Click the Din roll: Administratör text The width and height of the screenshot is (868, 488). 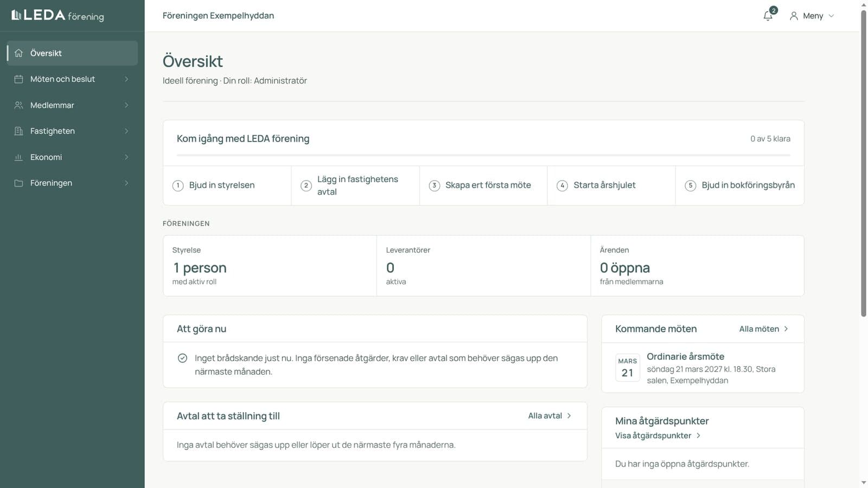click(265, 81)
